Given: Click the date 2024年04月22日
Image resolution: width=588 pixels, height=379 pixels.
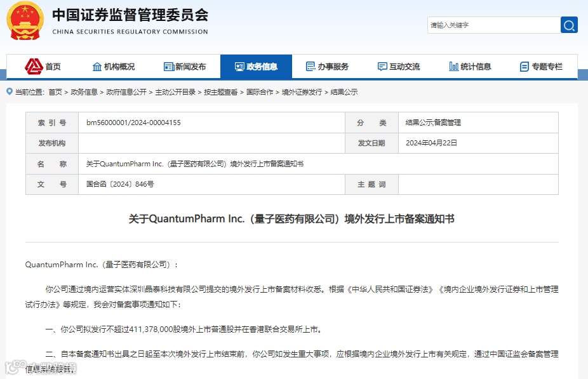Looking at the screenshot, I should pyautogui.click(x=431, y=143).
